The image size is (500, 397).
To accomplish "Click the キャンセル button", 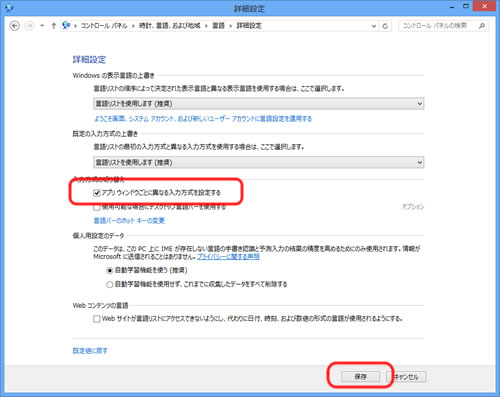I will pyautogui.click(x=407, y=377).
